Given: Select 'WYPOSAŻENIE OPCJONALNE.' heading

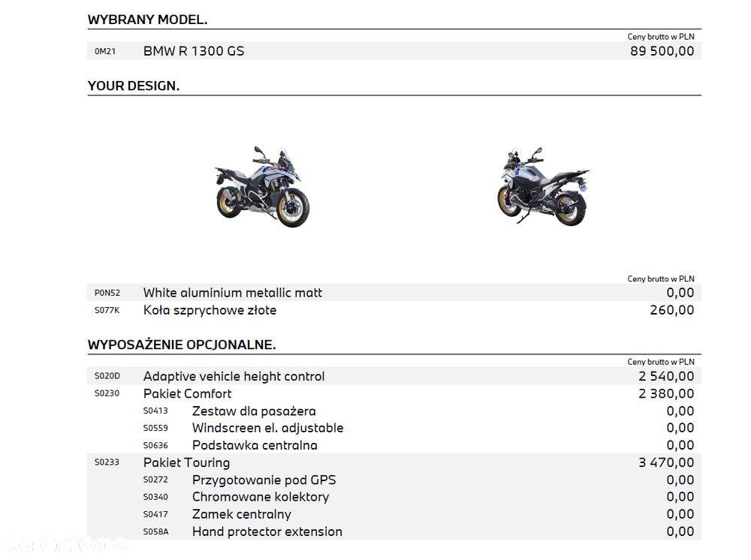Looking at the screenshot, I should click(x=182, y=345).
